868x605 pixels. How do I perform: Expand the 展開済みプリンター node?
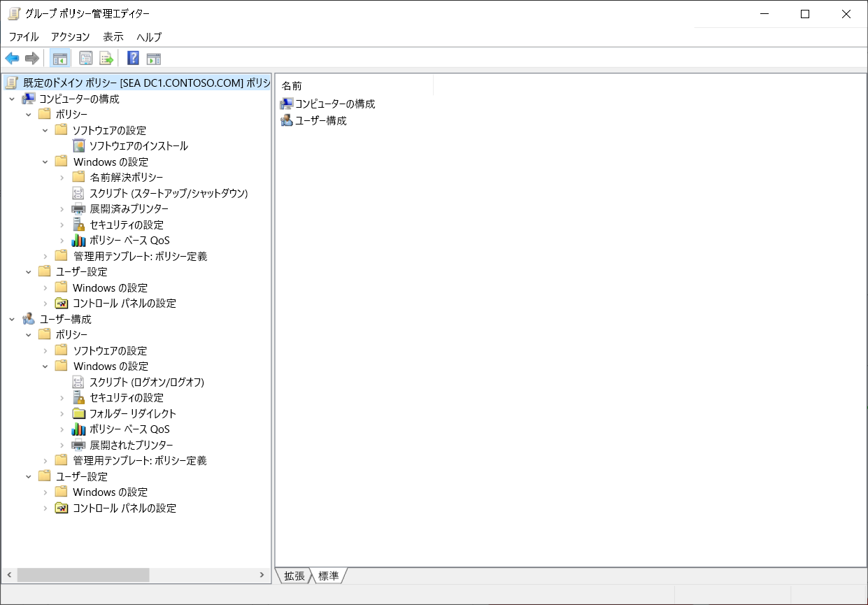tap(62, 209)
